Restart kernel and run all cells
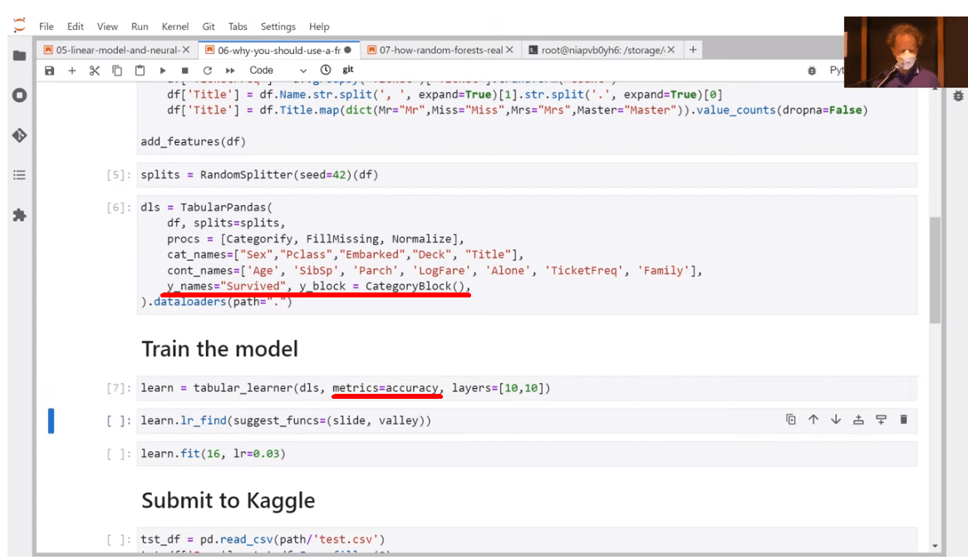 [229, 71]
